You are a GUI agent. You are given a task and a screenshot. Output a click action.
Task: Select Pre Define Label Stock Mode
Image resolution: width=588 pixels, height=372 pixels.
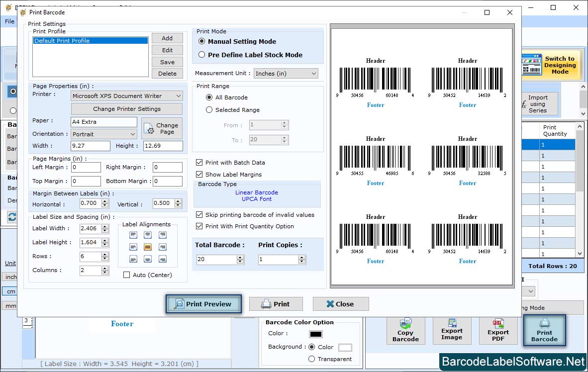[x=202, y=55]
